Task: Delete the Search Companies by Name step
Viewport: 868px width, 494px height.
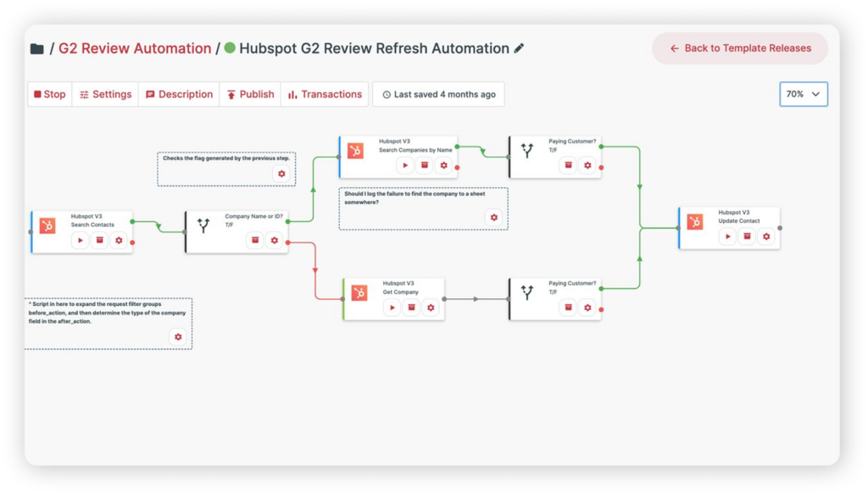Action: (x=425, y=165)
